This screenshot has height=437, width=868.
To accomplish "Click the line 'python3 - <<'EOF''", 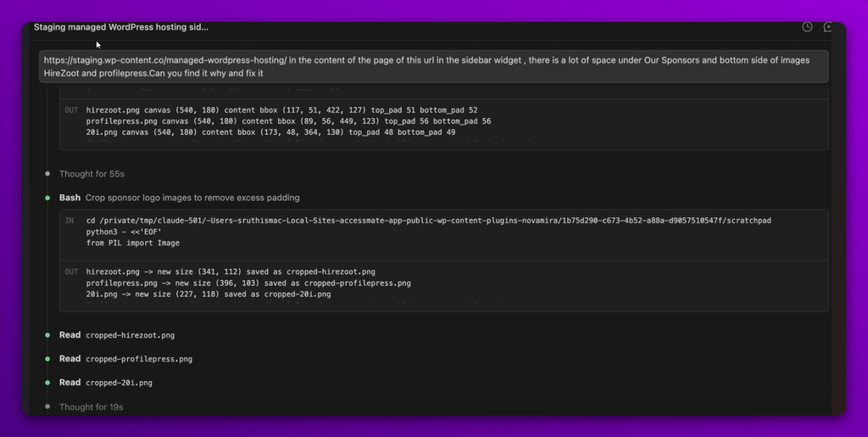I will point(124,232).
